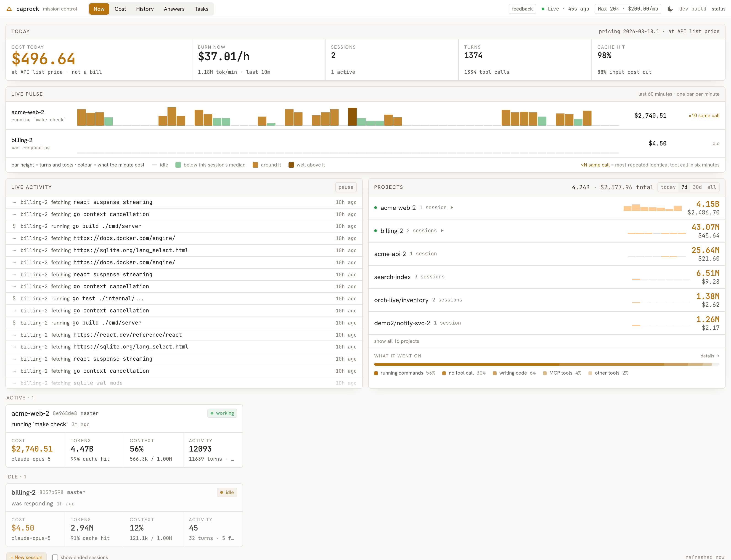
Task: Show all 16 projects
Action: coord(396,341)
